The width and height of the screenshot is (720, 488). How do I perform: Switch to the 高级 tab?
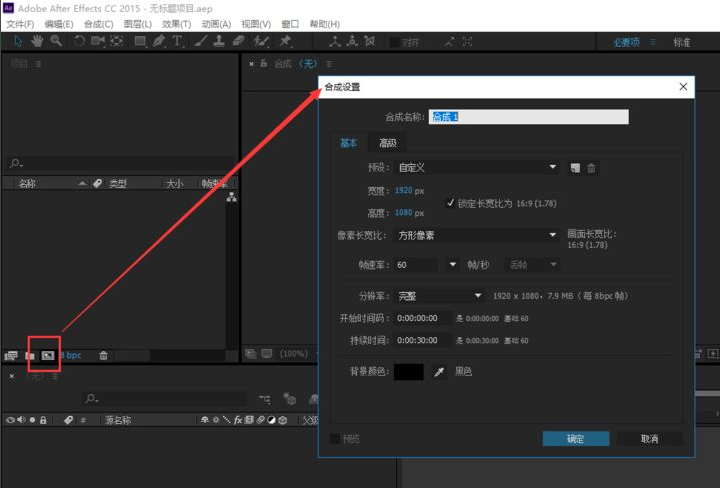point(388,143)
